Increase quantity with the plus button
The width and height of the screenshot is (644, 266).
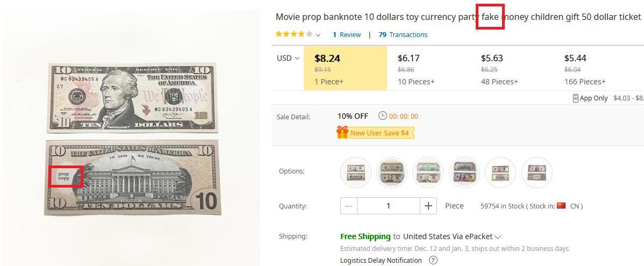[x=428, y=206]
